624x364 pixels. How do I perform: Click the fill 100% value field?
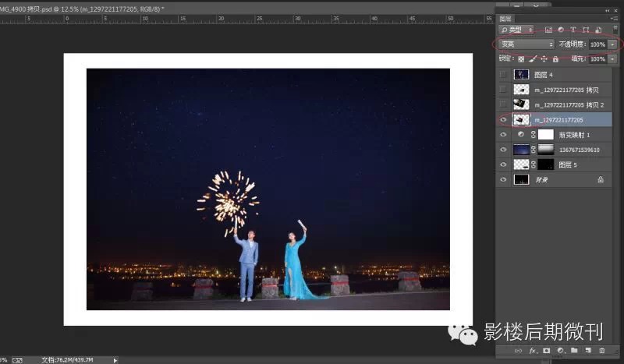pyautogui.click(x=598, y=59)
